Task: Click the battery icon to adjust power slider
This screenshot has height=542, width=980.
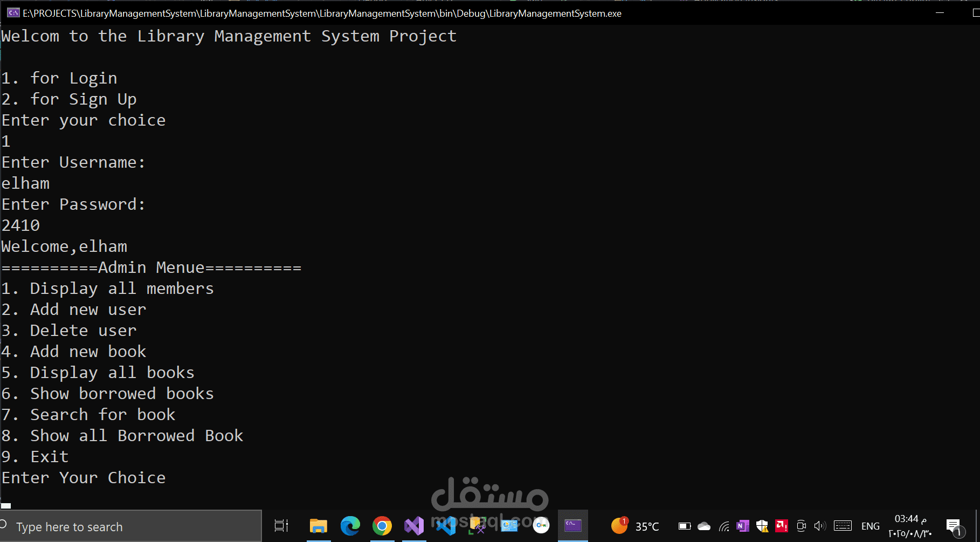Action: point(684,525)
